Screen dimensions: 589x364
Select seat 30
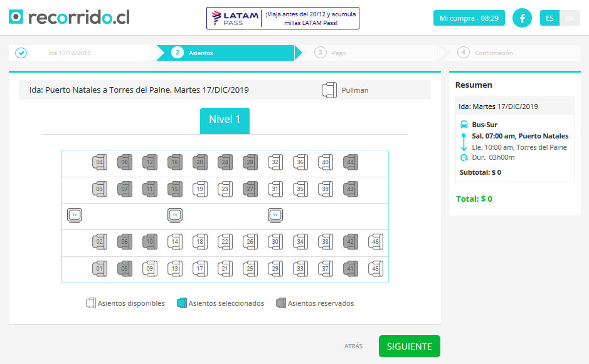275,242
